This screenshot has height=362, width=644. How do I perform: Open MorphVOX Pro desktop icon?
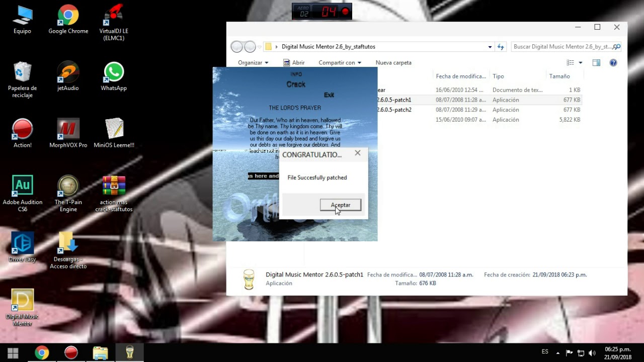click(68, 134)
